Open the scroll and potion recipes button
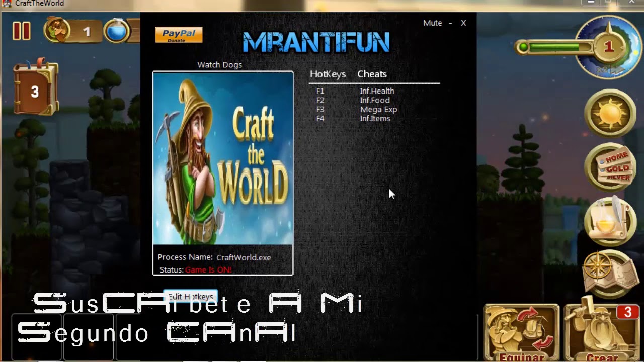644x362 pixels. (610, 222)
